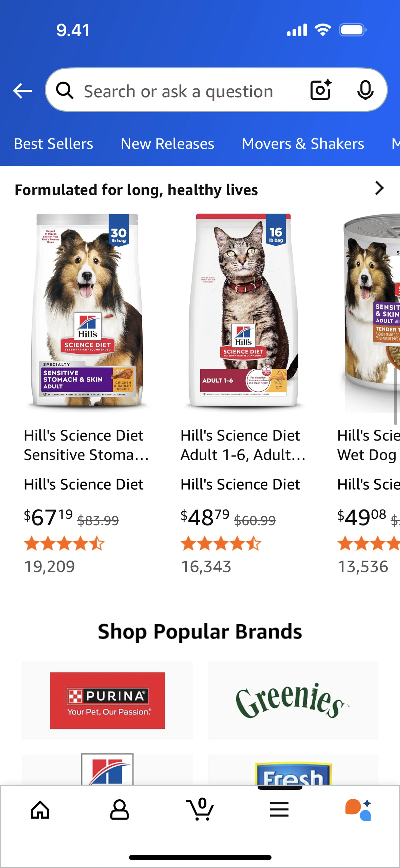Select the Purina brand tile
The image size is (400, 868).
(107, 700)
